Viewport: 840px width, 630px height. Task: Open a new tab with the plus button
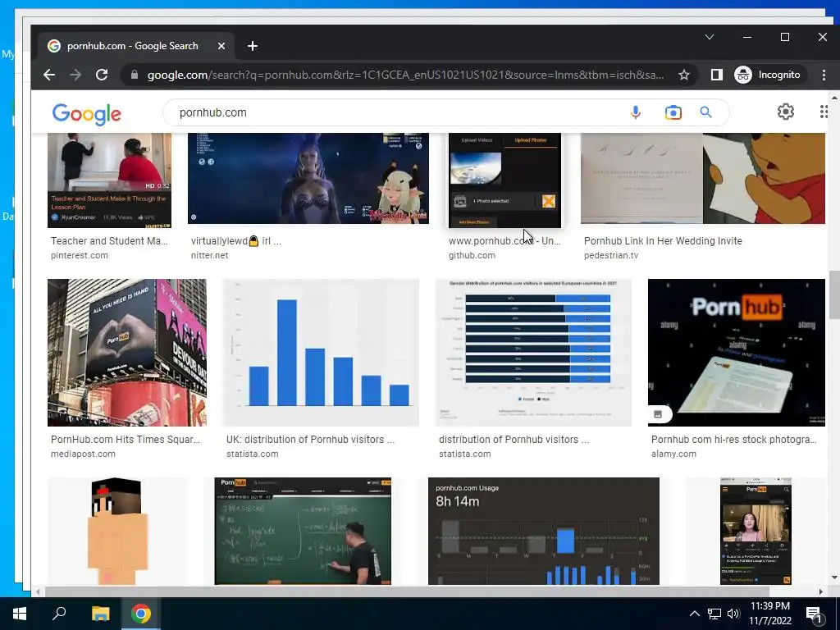(253, 46)
